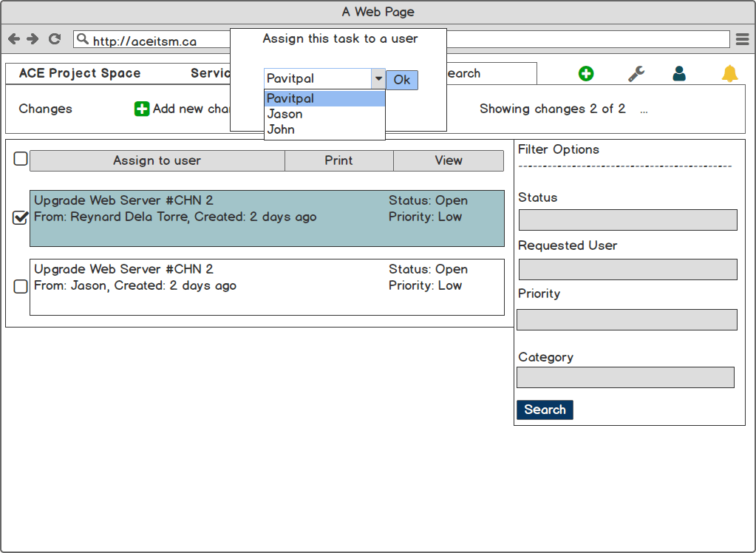This screenshot has width=756, height=553.
Task: Click the Status filter input field
Action: pos(627,220)
